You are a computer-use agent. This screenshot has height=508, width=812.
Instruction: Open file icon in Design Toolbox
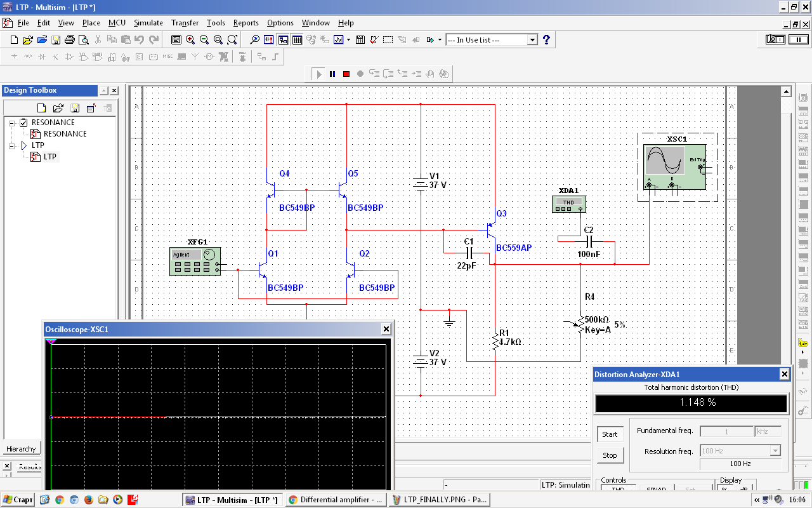(58, 108)
